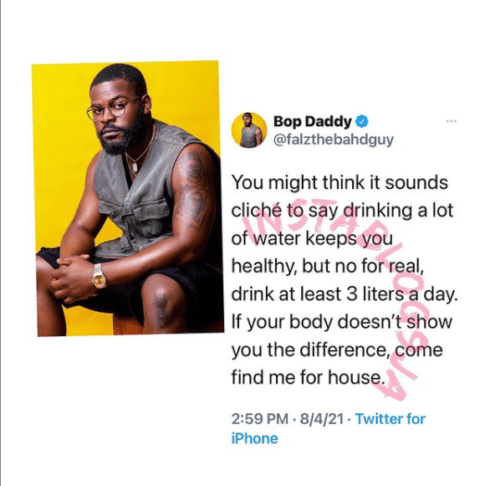
Task: Click the opening line 'You might think it sounds'
Action: [340, 183]
